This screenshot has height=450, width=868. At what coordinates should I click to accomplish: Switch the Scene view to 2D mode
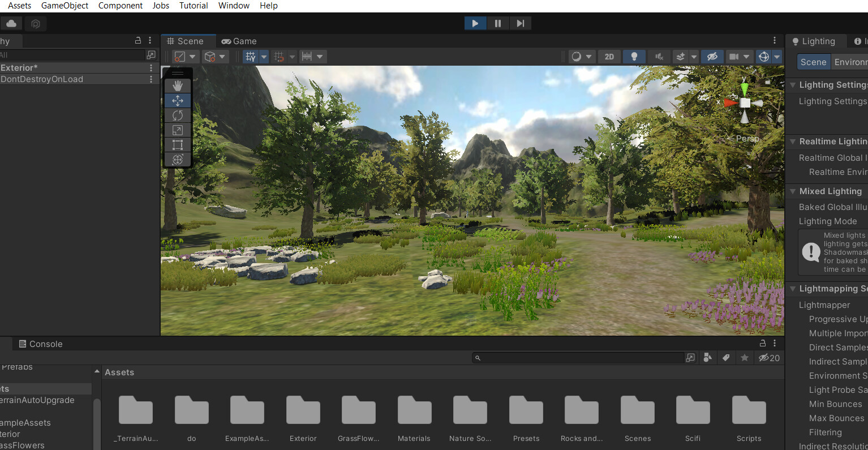tap(609, 56)
